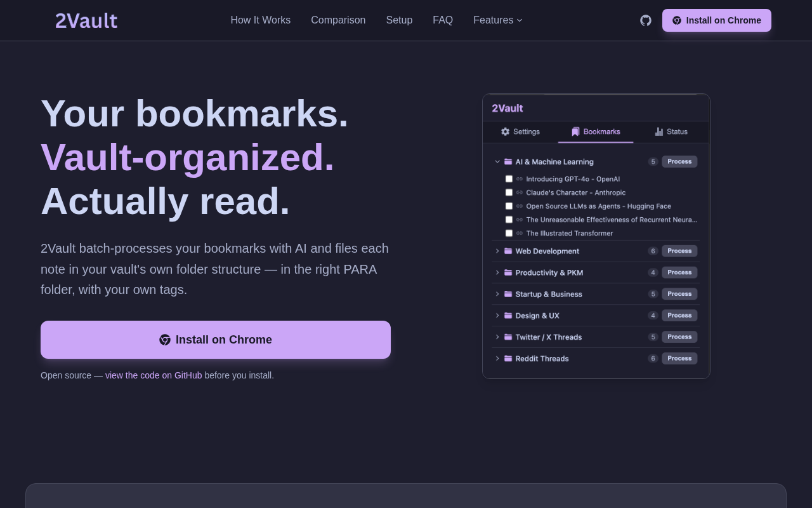Click the Reddit Threads count badge

click(x=653, y=359)
